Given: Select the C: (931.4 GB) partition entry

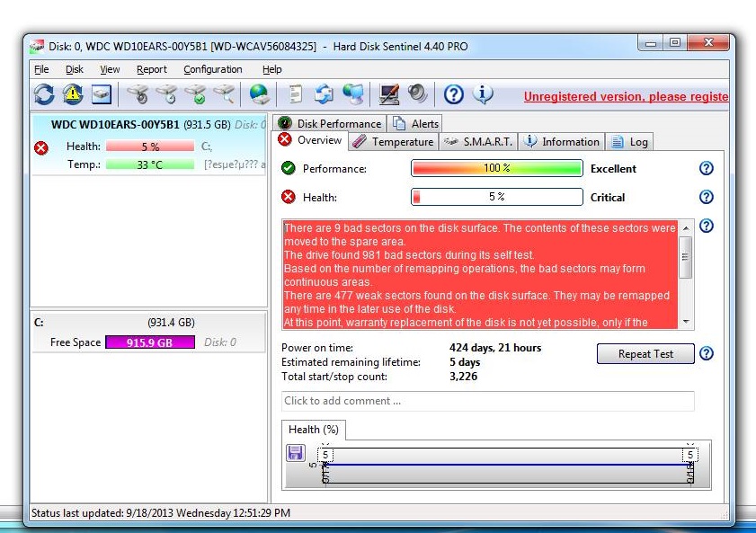Looking at the screenshot, I should click(148, 333).
